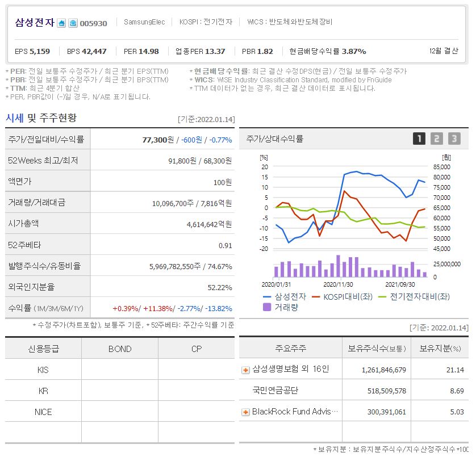Open the company homepage house icon
The height and width of the screenshot is (461, 476).
[x=61, y=23]
